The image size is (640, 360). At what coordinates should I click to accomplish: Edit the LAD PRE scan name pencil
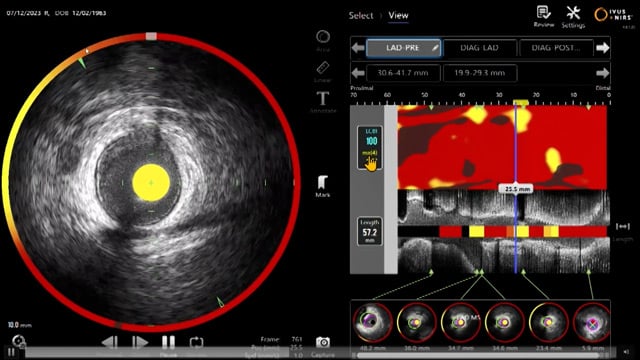[x=435, y=48]
